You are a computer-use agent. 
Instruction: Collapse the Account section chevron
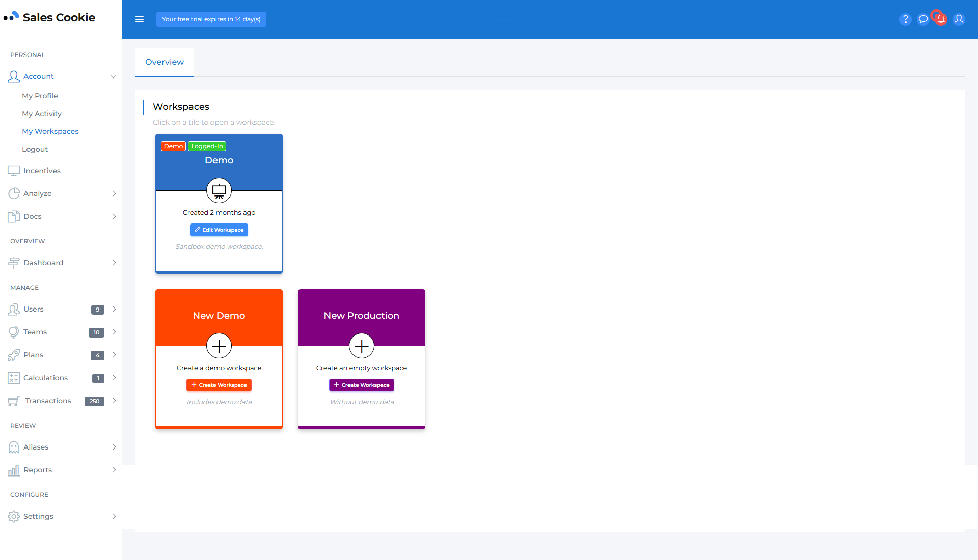[113, 77]
